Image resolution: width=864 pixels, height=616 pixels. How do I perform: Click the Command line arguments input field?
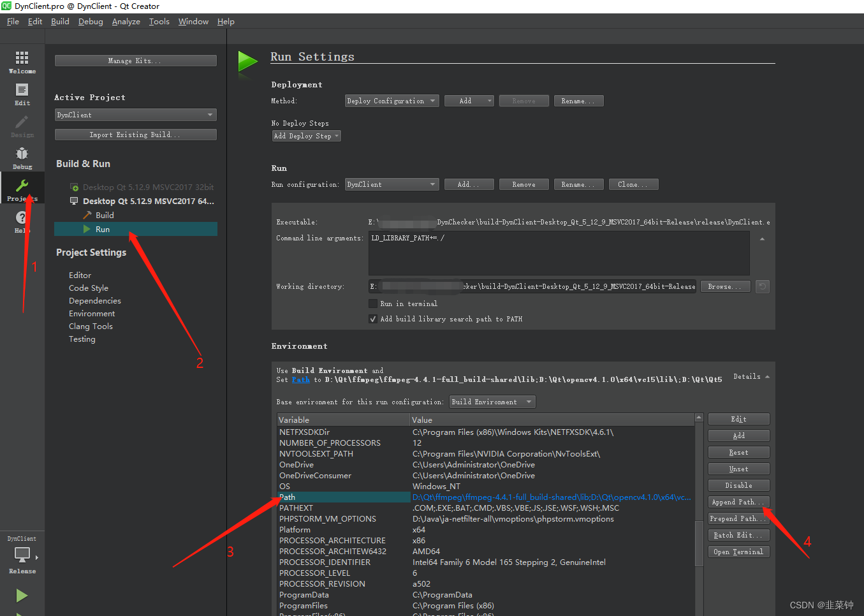(x=559, y=253)
